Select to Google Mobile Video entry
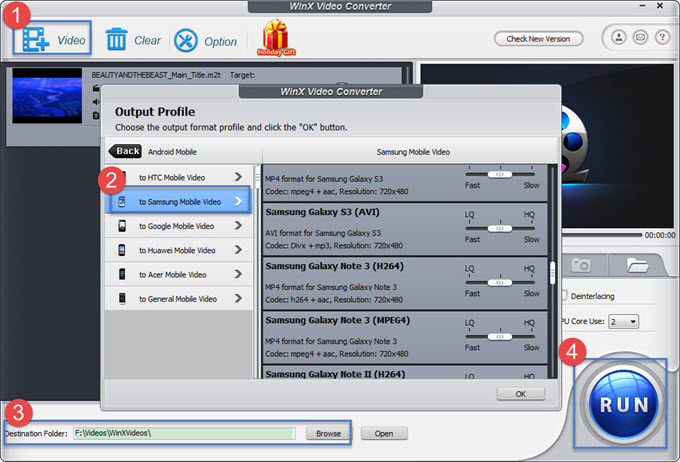 [x=178, y=226]
